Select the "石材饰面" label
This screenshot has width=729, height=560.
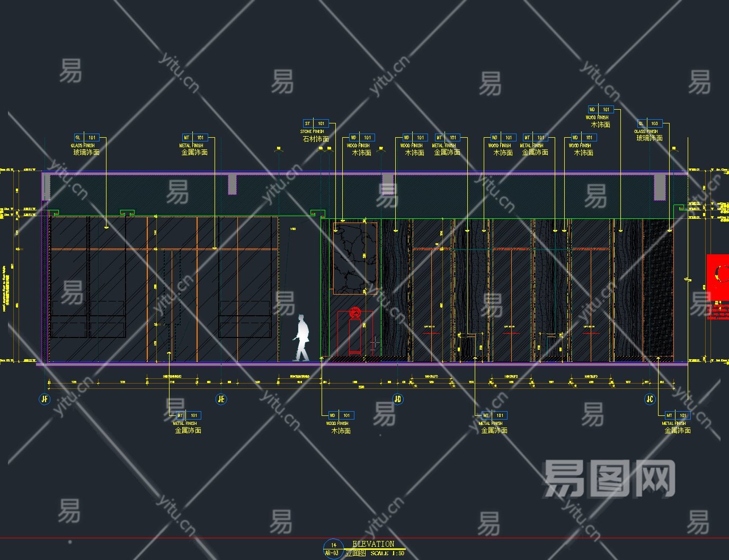pos(316,139)
